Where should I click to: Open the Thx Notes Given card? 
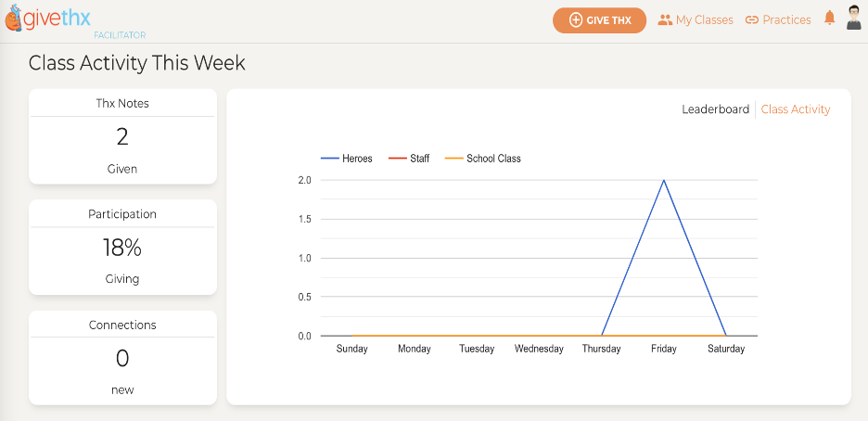[x=122, y=136]
